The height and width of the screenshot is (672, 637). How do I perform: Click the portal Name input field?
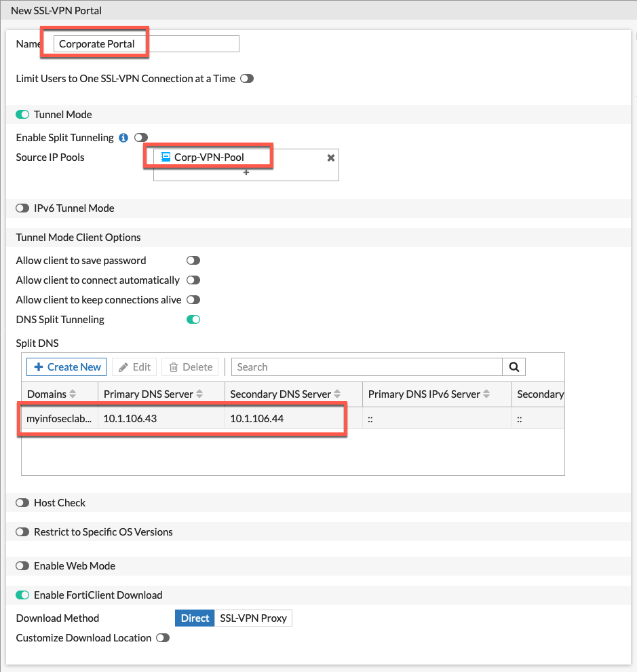147,44
